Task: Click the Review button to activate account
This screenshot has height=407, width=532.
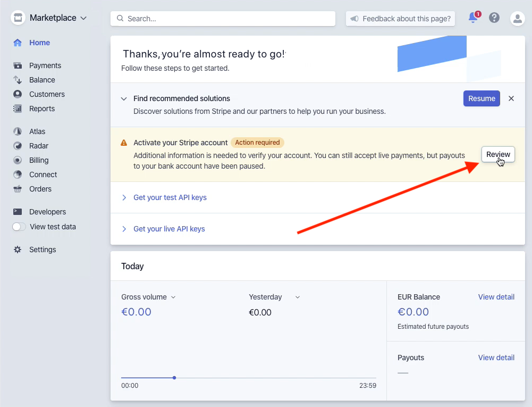Action: 497,154
